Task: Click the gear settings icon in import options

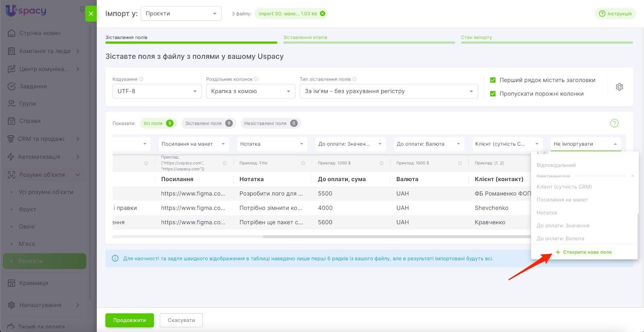Action: [x=619, y=87]
